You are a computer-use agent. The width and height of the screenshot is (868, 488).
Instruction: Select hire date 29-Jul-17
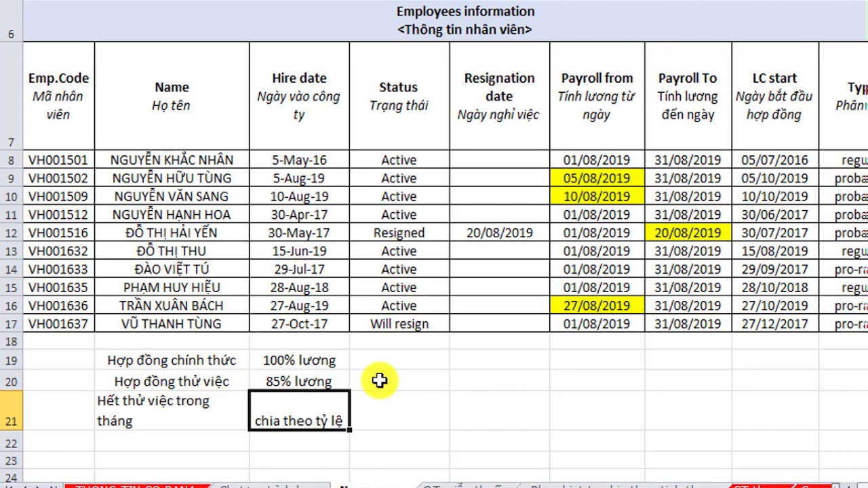click(299, 269)
